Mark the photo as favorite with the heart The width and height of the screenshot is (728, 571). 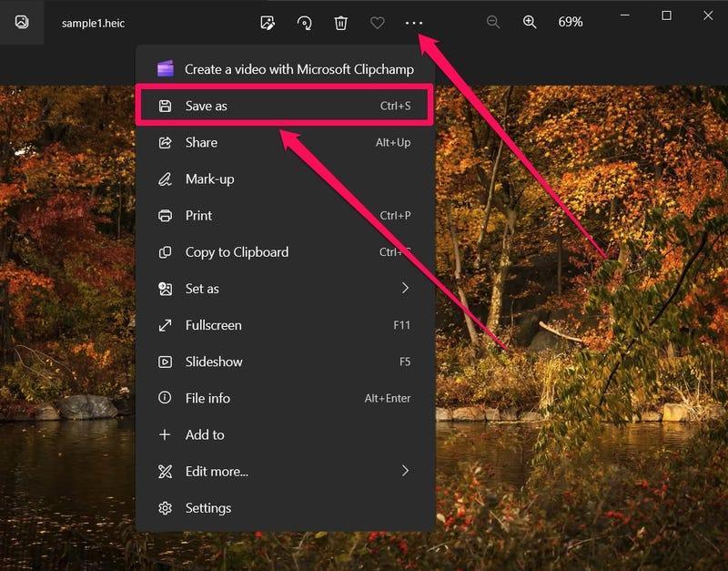(377, 22)
